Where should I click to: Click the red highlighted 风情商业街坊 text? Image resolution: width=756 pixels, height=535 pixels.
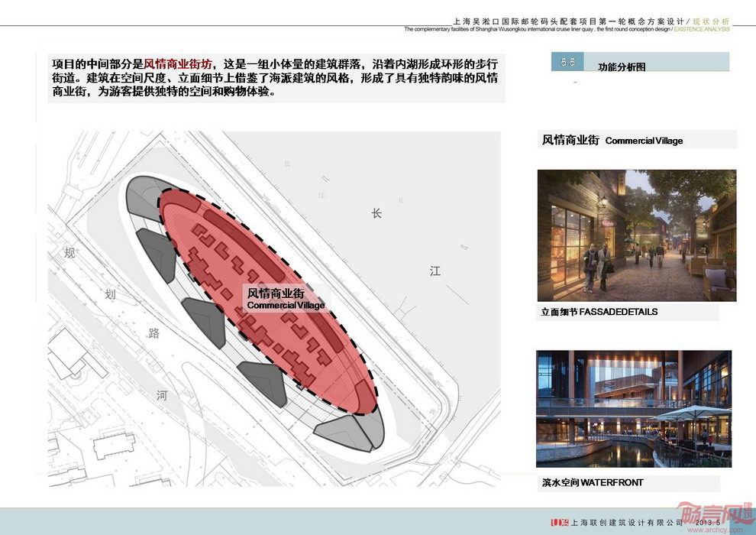click(179, 64)
